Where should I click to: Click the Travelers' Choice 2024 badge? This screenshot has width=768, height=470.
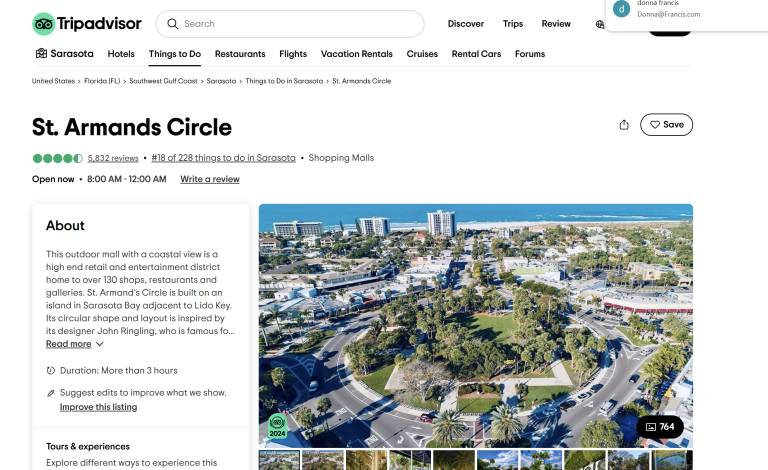click(277, 425)
